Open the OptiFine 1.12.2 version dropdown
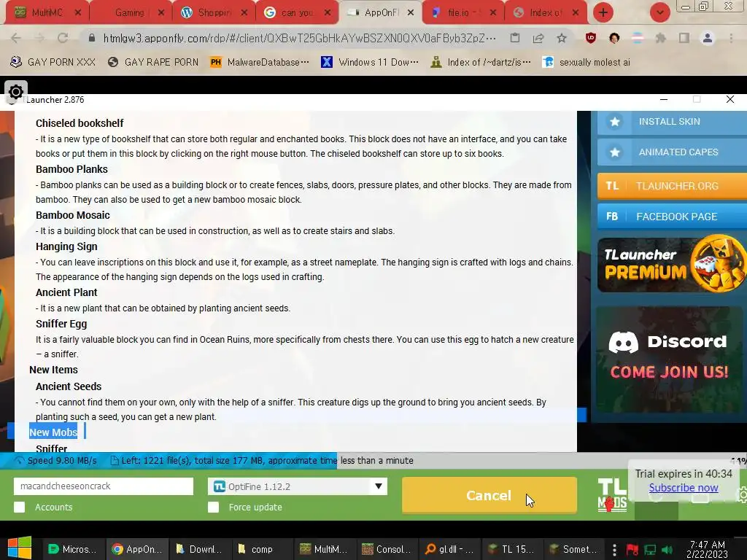 [298, 486]
